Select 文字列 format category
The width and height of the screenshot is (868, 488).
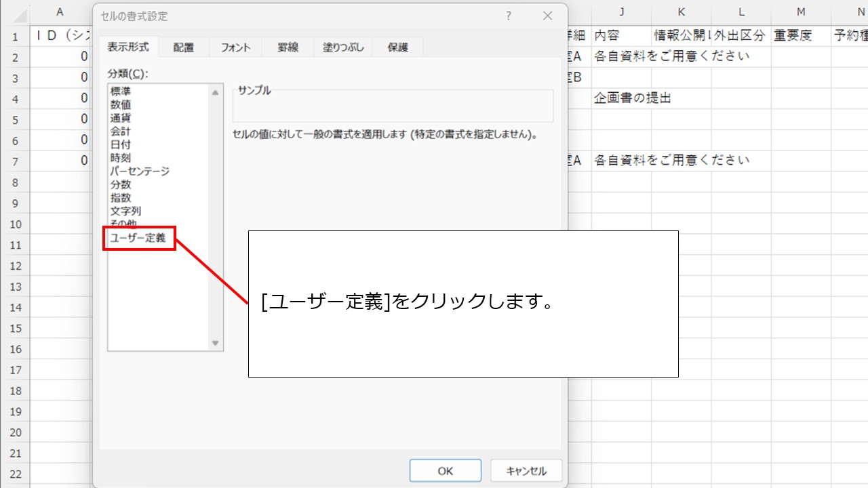tap(125, 211)
